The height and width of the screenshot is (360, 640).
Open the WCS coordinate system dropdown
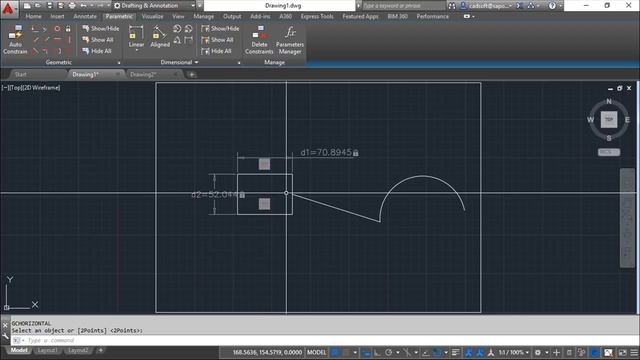coord(609,152)
